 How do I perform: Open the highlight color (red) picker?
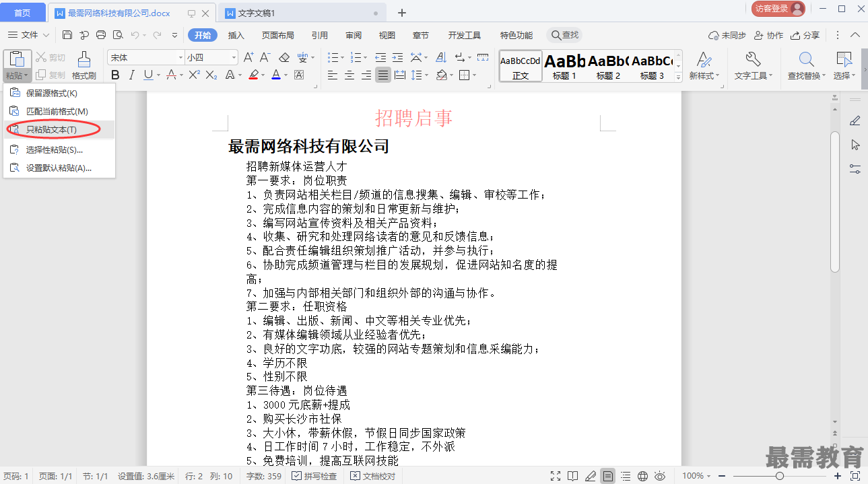pyautogui.click(x=253, y=75)
